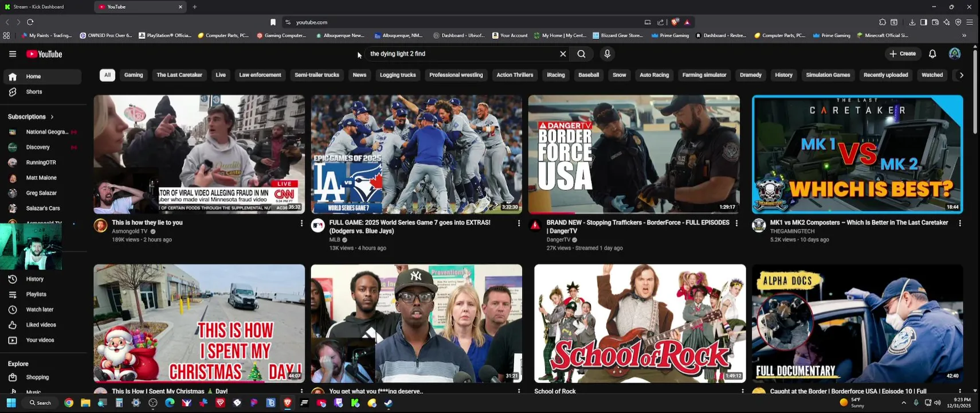Open Your videos in sidebar
This screenshot has height=413, width=980.
(42, 340)
